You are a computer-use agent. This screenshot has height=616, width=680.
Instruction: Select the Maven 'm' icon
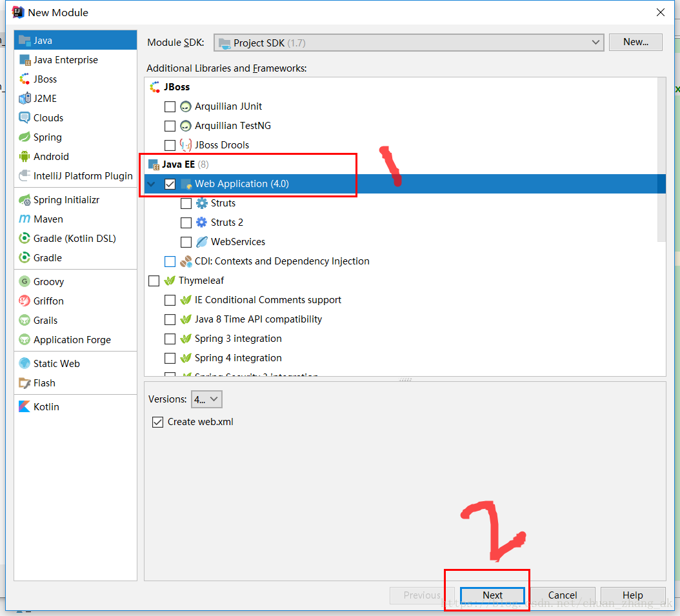25,219
